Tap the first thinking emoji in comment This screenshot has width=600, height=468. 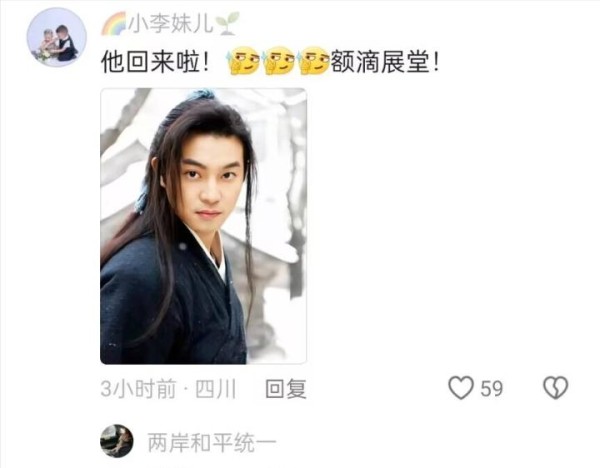pos(243,61)
